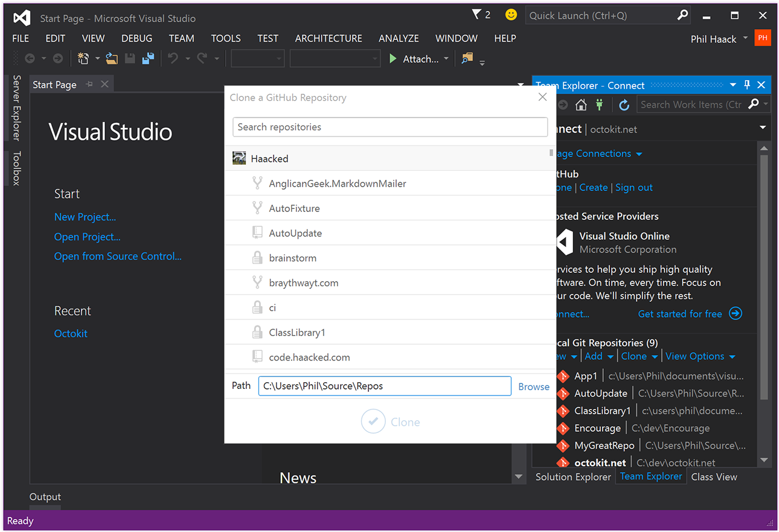Click the Navigate Forward toolbar icon
Viewport: 779px width, 532px height.
58,59
